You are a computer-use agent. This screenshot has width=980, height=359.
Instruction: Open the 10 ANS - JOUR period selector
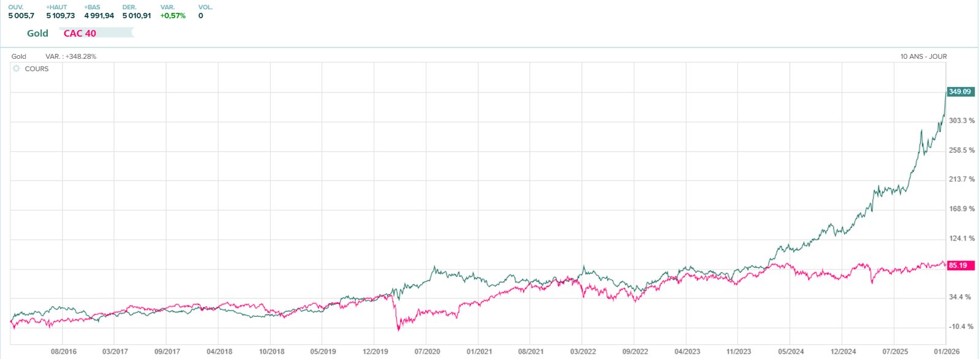[923, 56]
